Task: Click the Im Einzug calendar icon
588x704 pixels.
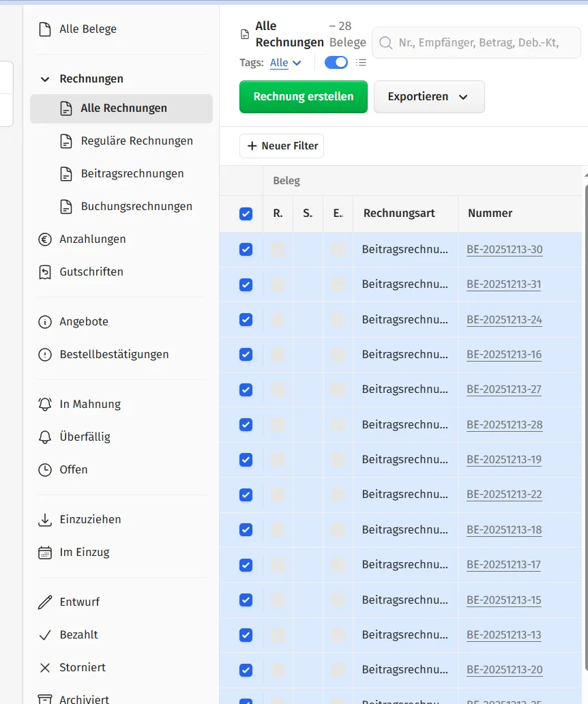Action: pos(45,553)
